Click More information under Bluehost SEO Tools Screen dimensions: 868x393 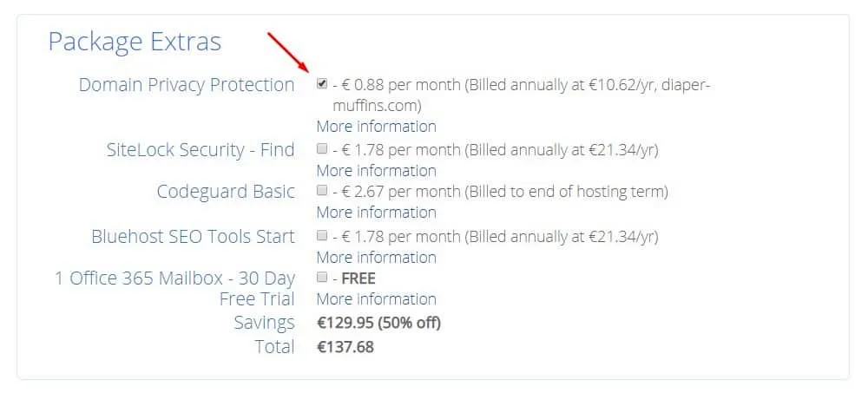(376, 257)
